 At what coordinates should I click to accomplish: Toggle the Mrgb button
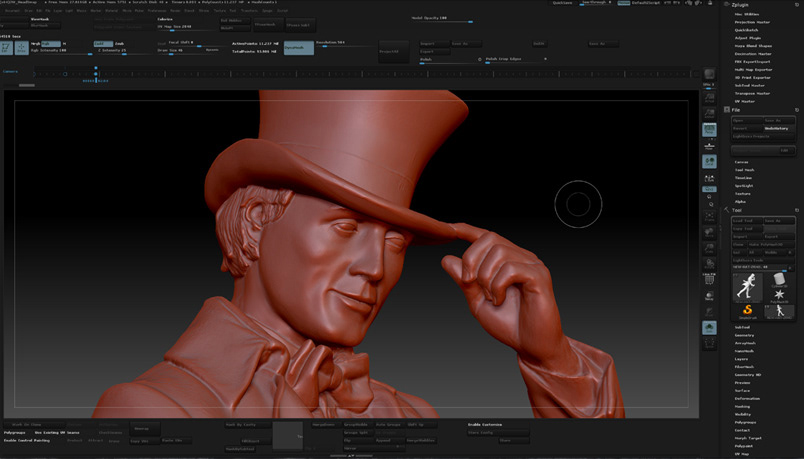(x=35, y=44)
